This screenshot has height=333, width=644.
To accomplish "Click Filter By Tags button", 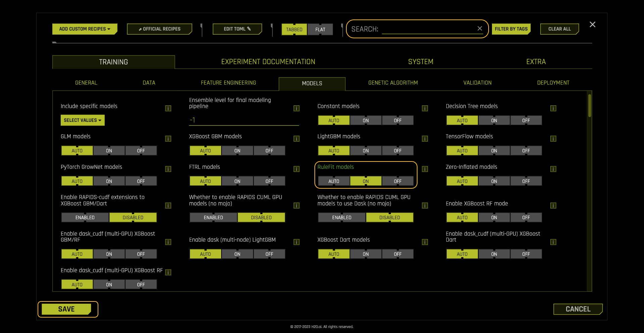I will click(x=511, y=29).
